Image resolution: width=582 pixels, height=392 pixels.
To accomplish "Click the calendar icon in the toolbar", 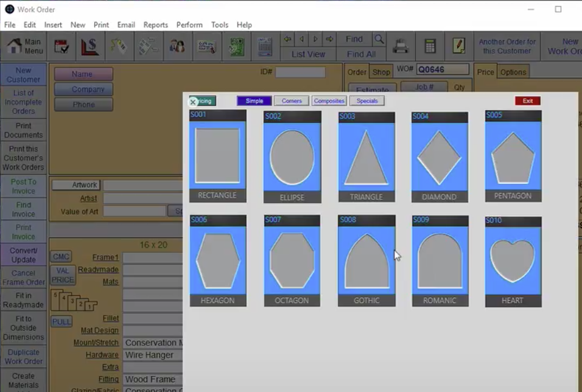I will click(61, 47).
